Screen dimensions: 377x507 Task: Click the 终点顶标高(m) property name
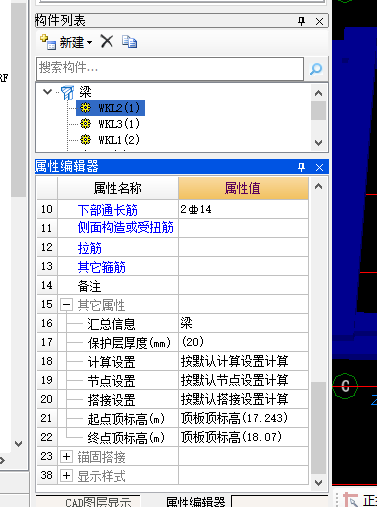(126, 438)
